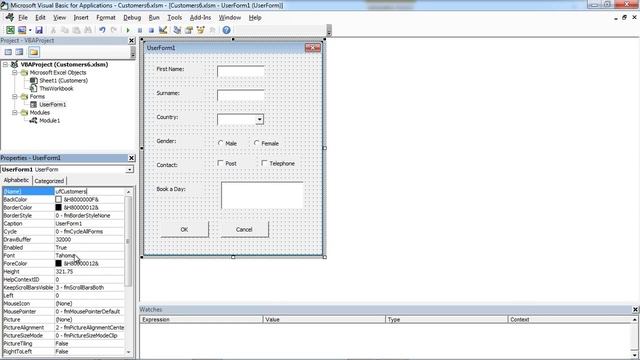Open the View menu
The width and height of the screenshot is (640, 360).
59,18
